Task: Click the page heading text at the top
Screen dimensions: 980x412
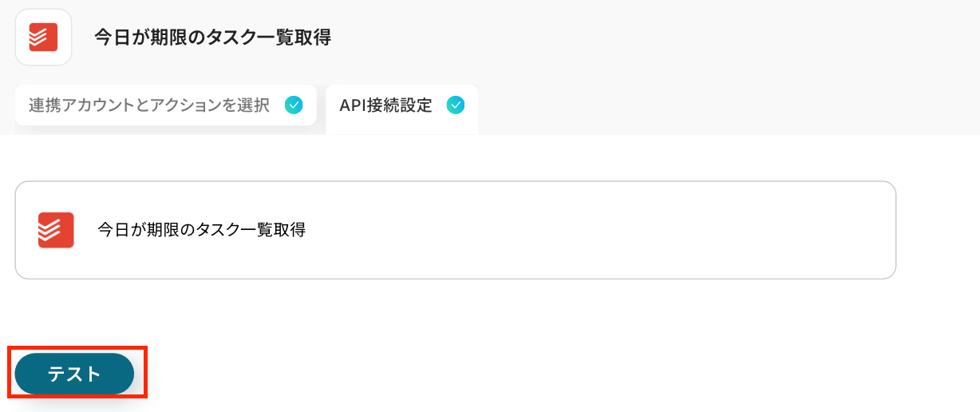Action: pos(212,38)
